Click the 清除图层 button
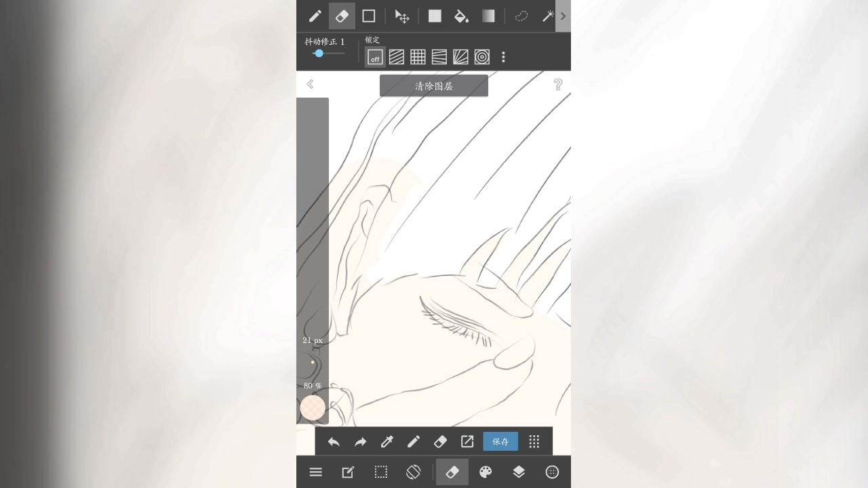 [x=434, y=86]
